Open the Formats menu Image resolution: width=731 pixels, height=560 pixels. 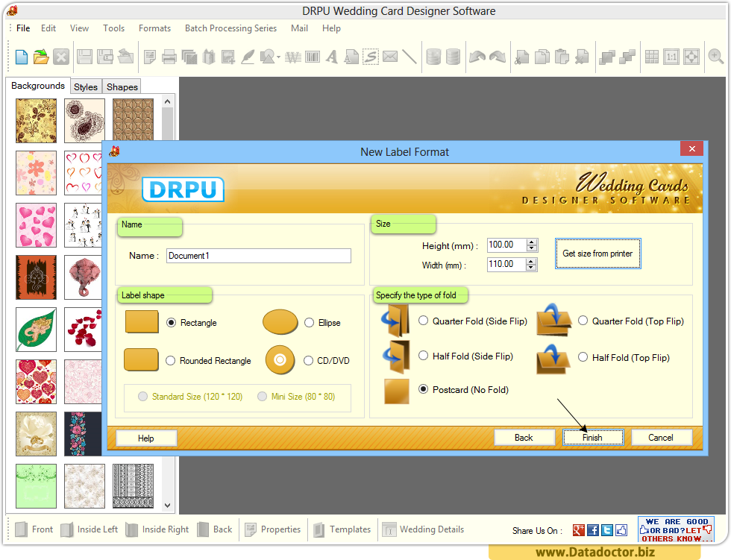coord(155,28)
